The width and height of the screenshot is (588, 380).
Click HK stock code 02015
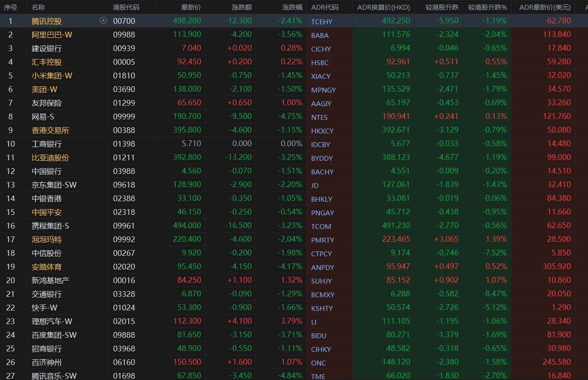pyautogui.click(x=124, y=321)
